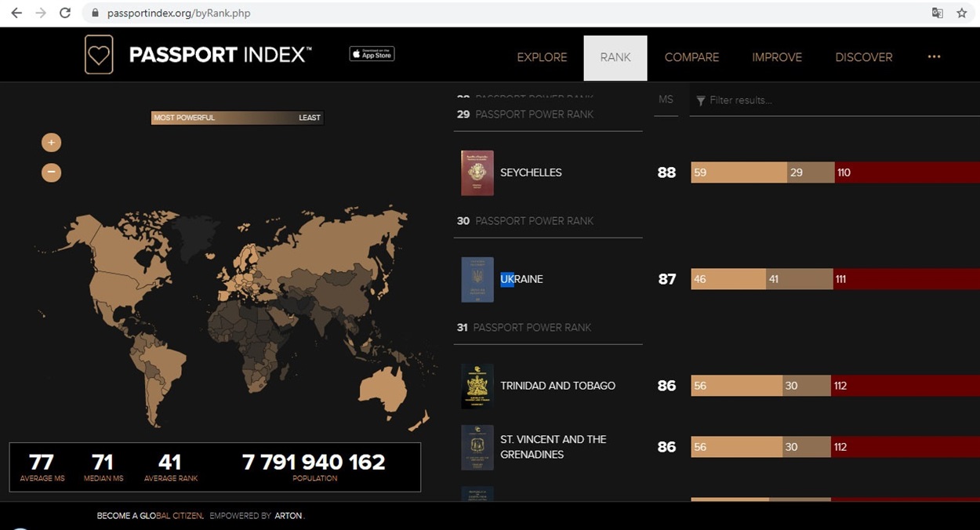Click the Passport Index heart logo
Image resolution: width=980 pixels, height=530 pixels.
[99, 55]
